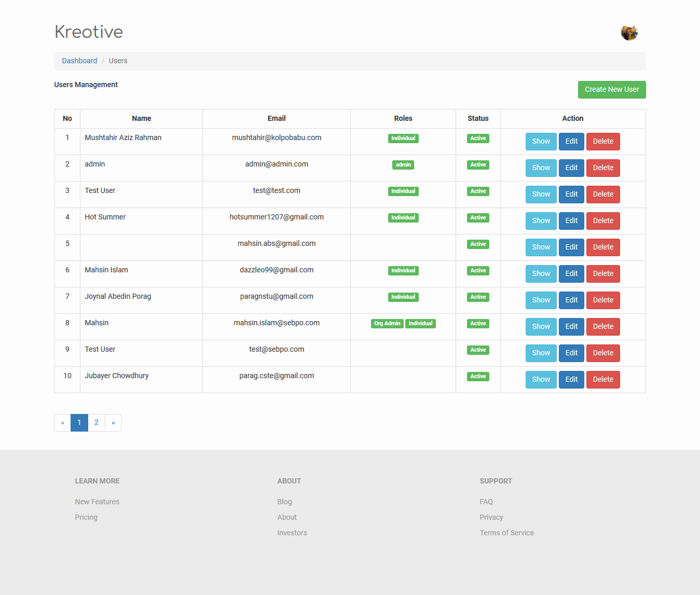Click the Org Admin role badge
This screenshot has width=700, height=595.
[x=387, y=324]
